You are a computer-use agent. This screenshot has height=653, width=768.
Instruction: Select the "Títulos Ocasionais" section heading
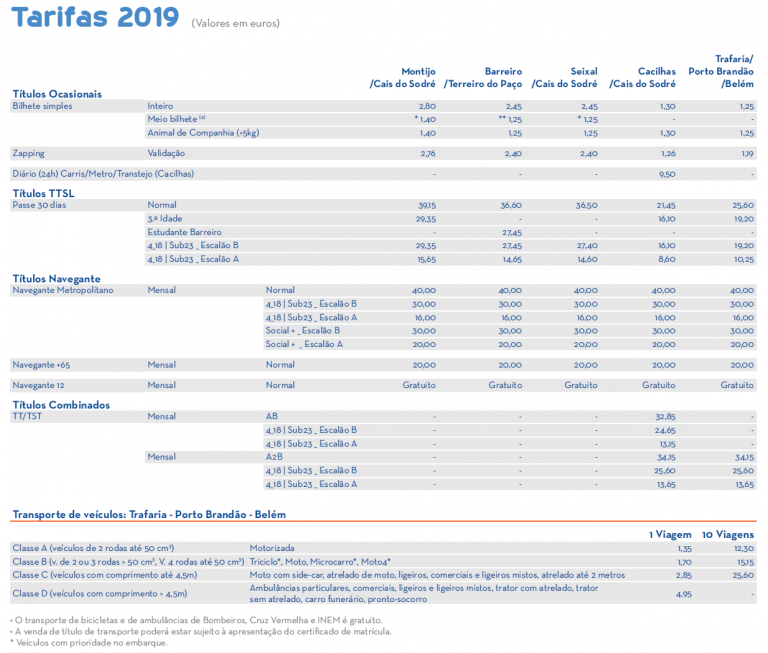pyautogui.click(x=57, y=92)
